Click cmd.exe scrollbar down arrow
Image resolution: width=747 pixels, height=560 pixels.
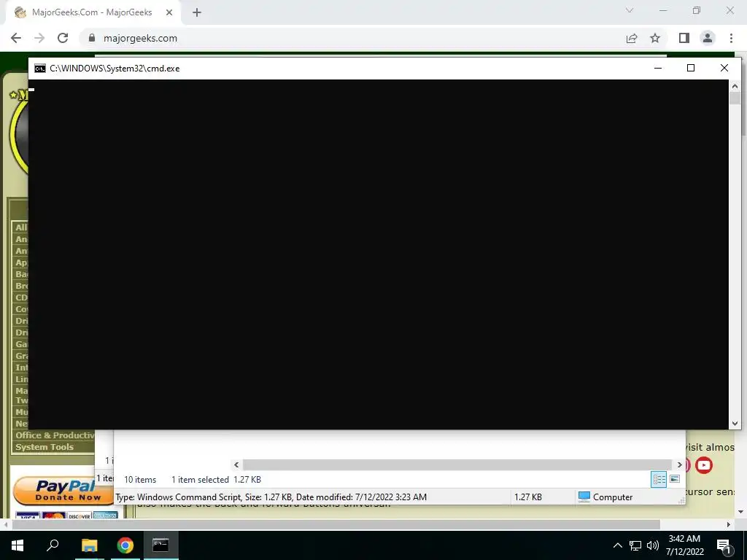[735, 424]
